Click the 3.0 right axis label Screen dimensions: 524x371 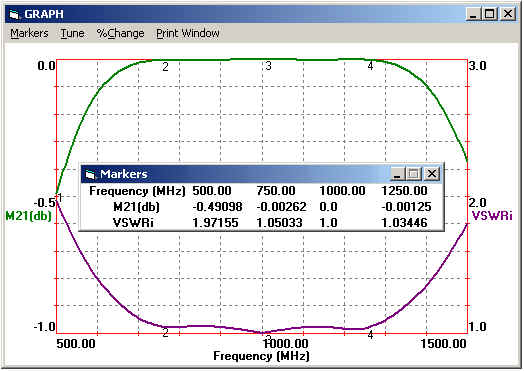[x=477, y=66]
